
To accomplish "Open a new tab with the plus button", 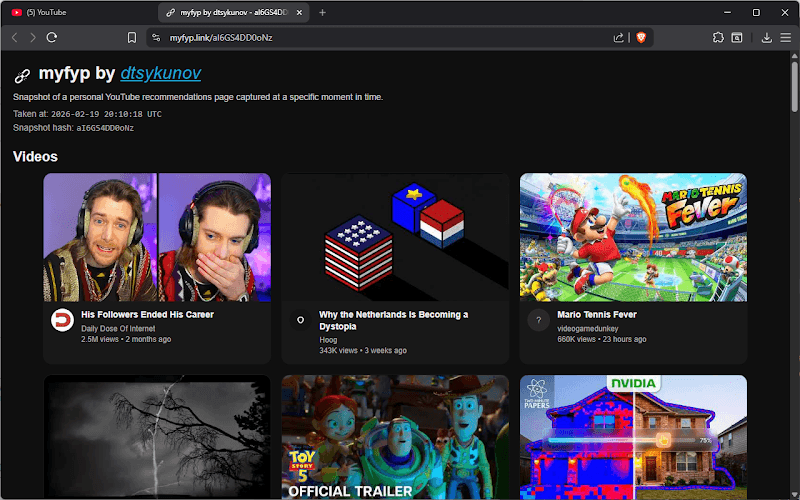I will [x=322, y=12].
